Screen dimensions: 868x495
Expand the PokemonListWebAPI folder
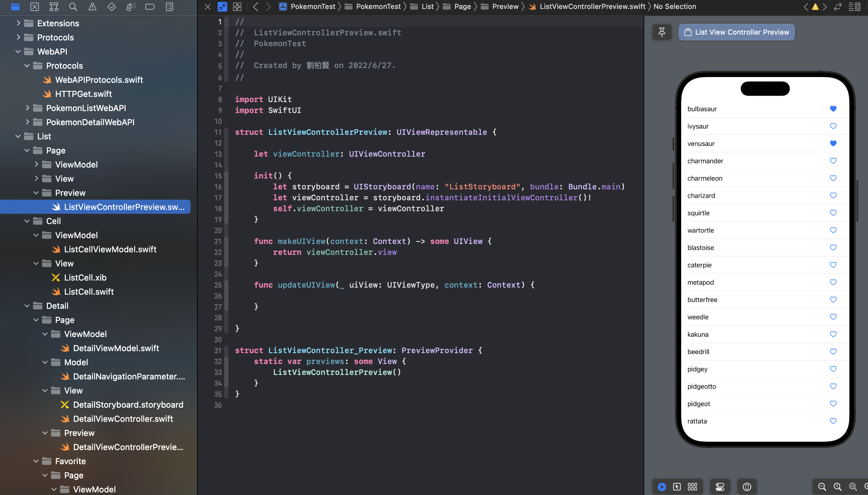pos(28,108)
